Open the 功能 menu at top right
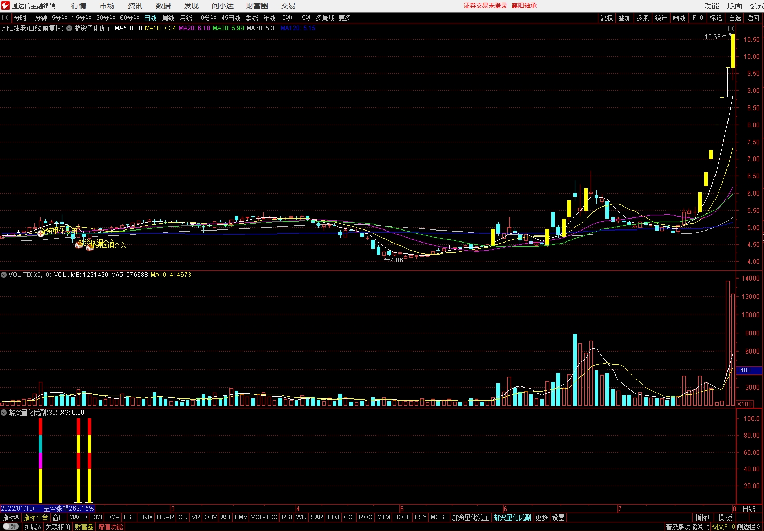This screenshot has height=532, width=764. (712, 6)
